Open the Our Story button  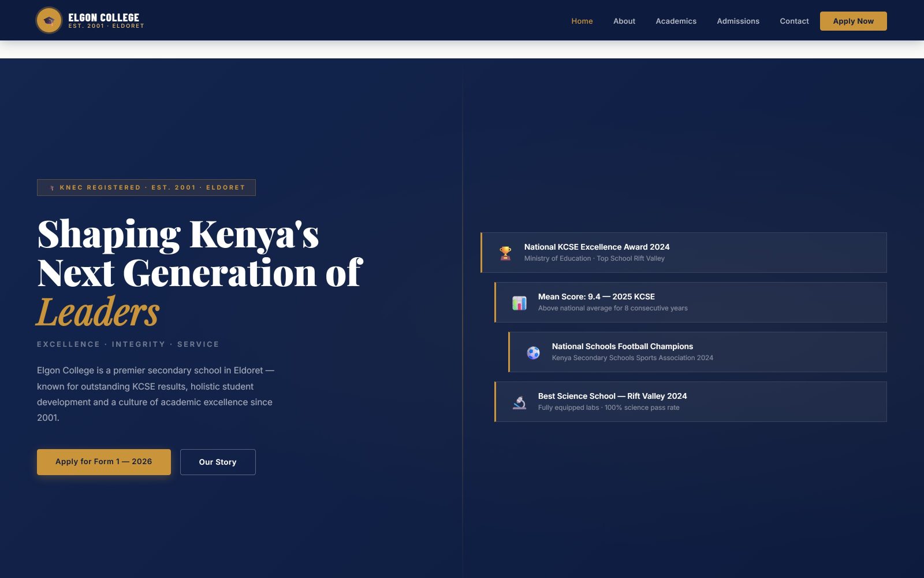click(x=218, y=462)
